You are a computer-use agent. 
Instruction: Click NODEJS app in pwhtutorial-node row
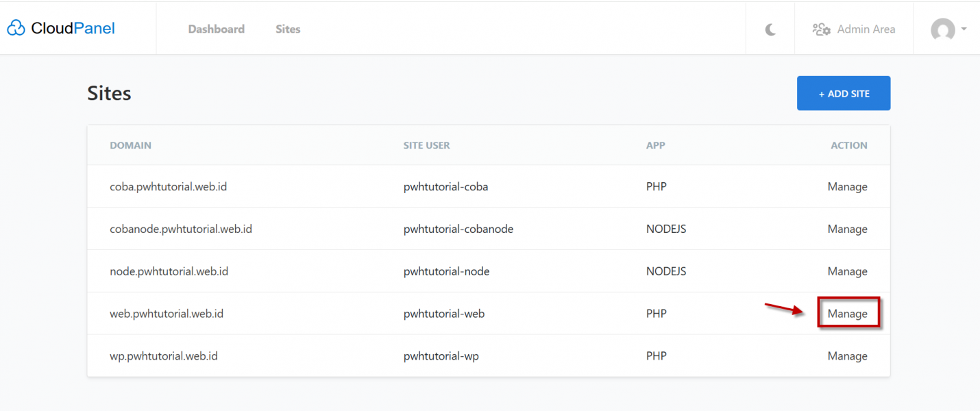[666, 271]
